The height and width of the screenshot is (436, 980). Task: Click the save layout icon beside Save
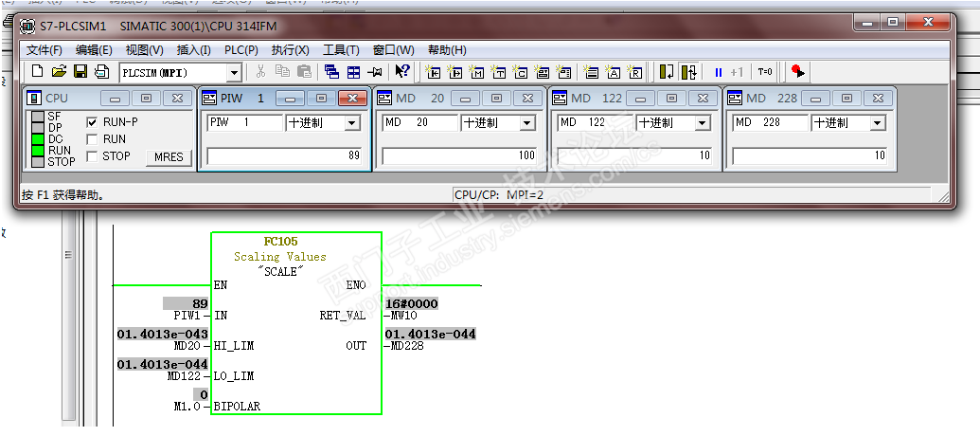coord(101,72)
